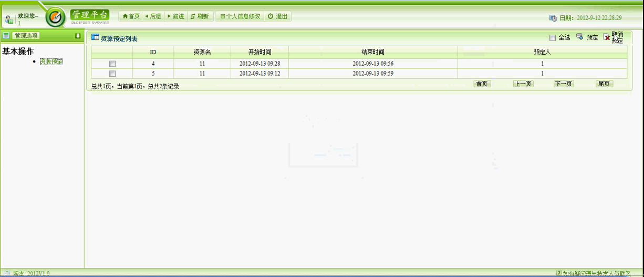Click the ID cell showing 5
Screen dimensions: 644x277
pyautogui.click(x=153, y=74)
